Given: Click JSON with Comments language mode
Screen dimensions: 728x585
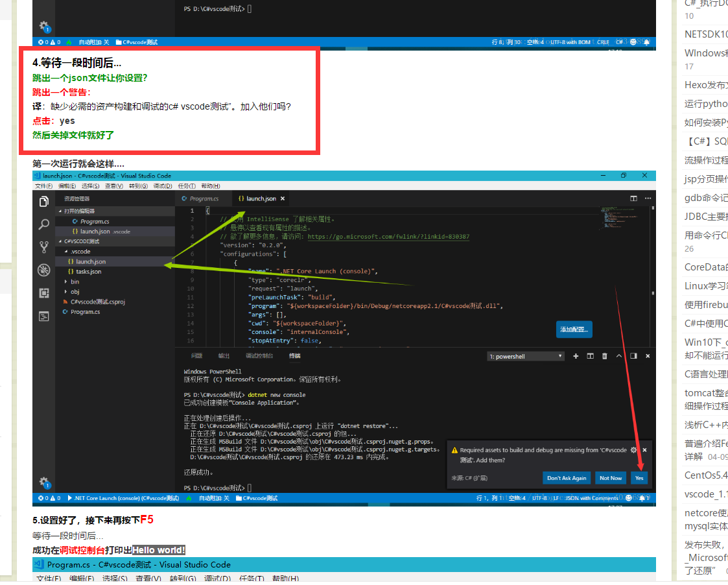Looking at the screenshot, I should (591, 498).
